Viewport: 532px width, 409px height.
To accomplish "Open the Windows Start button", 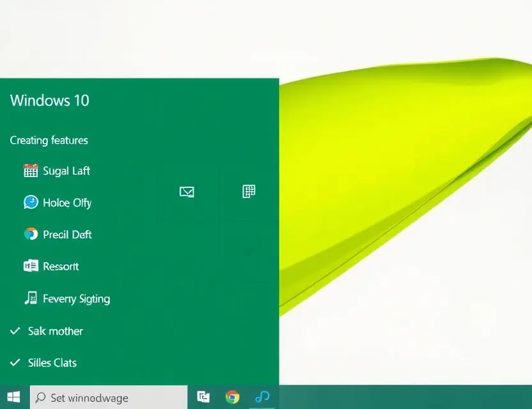I will (x=13, y=397).
